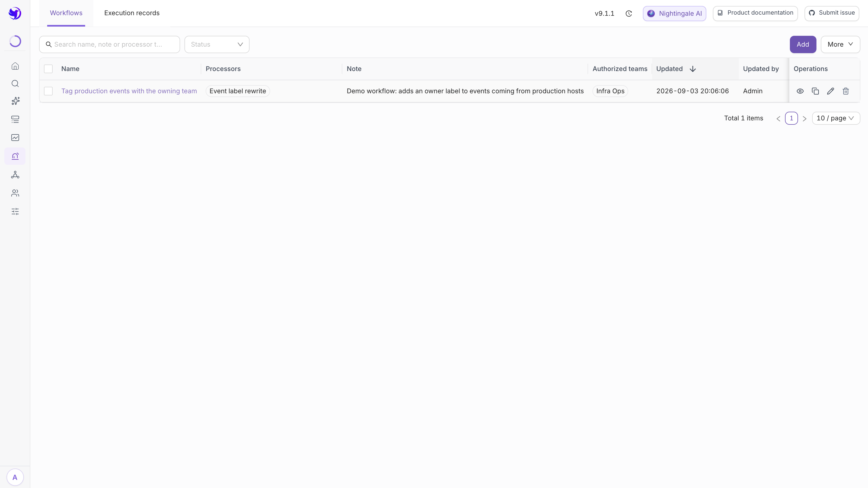This screenshot has width=868, height=488.
Task: Click the 2026-09-03 20:06:06 timestamp
Action: click(693, 91)
